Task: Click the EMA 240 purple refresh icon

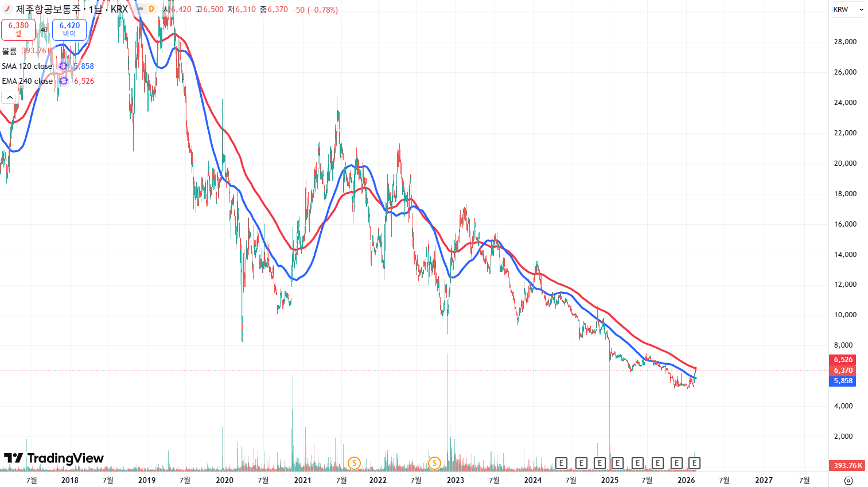Action: (x=64, y=81)
